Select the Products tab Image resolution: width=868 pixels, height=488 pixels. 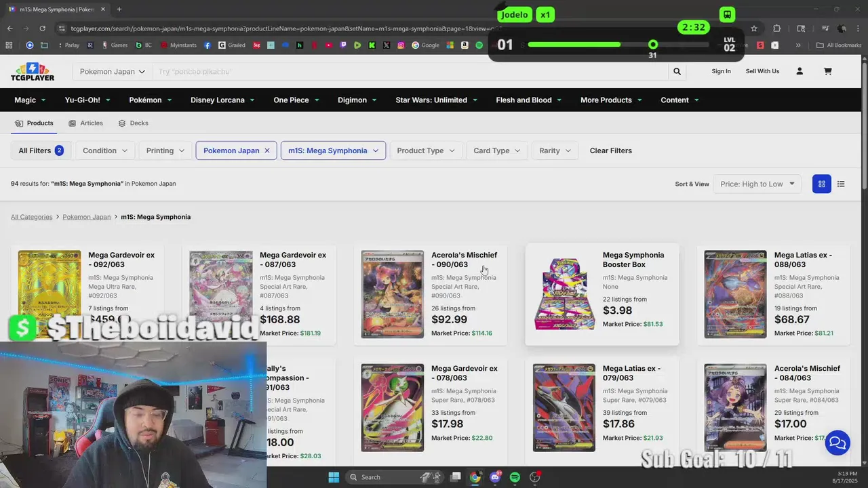pyautogui.click(x=34, y=123)
